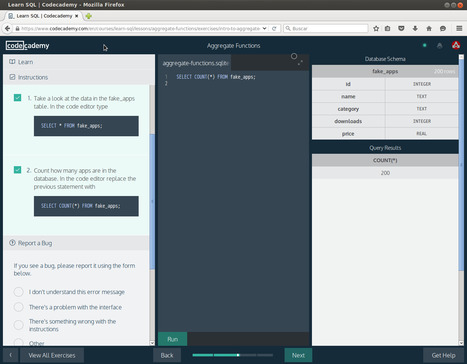Toggle the checkbox for instruction step 1

point(17,98)
